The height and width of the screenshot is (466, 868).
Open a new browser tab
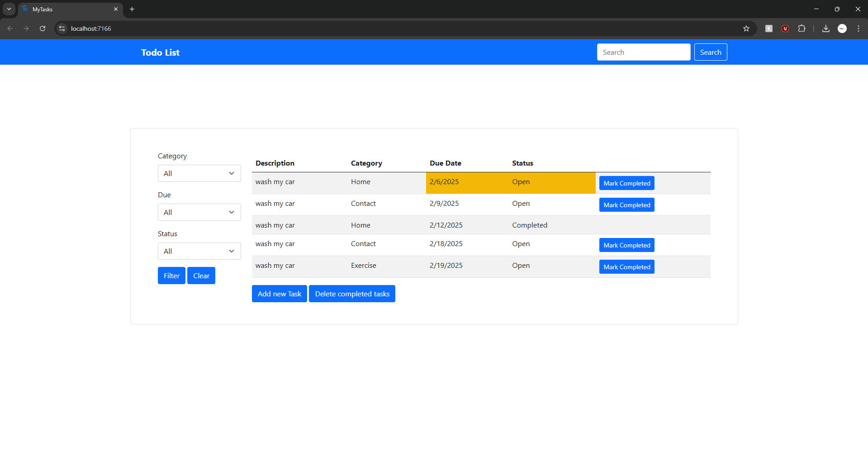(132, 9)
